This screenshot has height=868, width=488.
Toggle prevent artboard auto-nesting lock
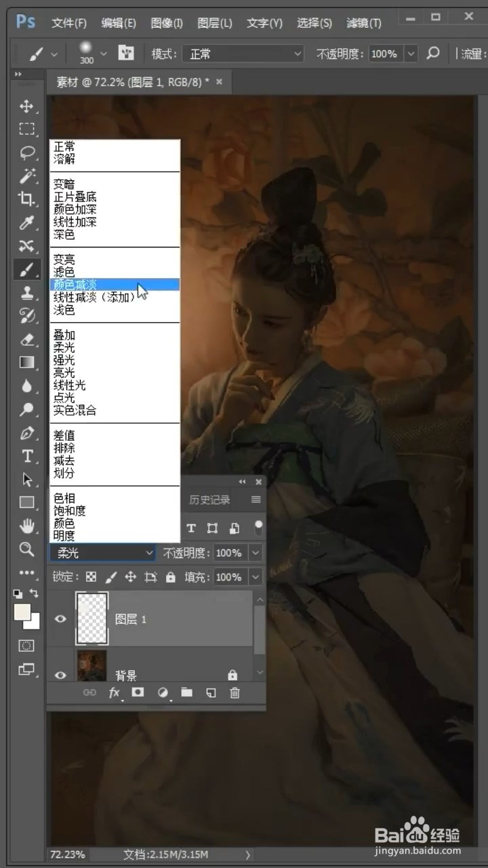[x=150, y=577]
